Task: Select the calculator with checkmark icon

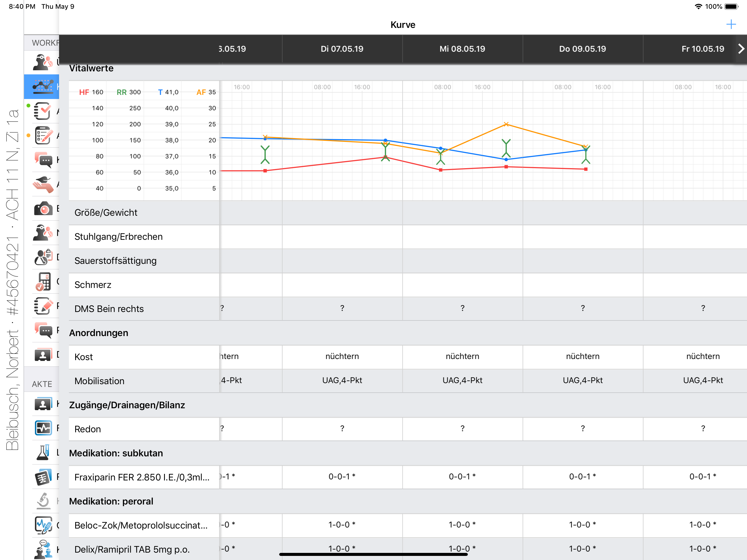Action: [43, 282]
